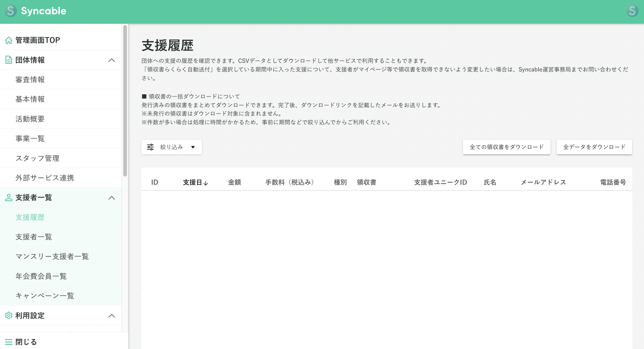Open the user account avatar icon
The width and height of the screenshot is (644, 349).
632,11
